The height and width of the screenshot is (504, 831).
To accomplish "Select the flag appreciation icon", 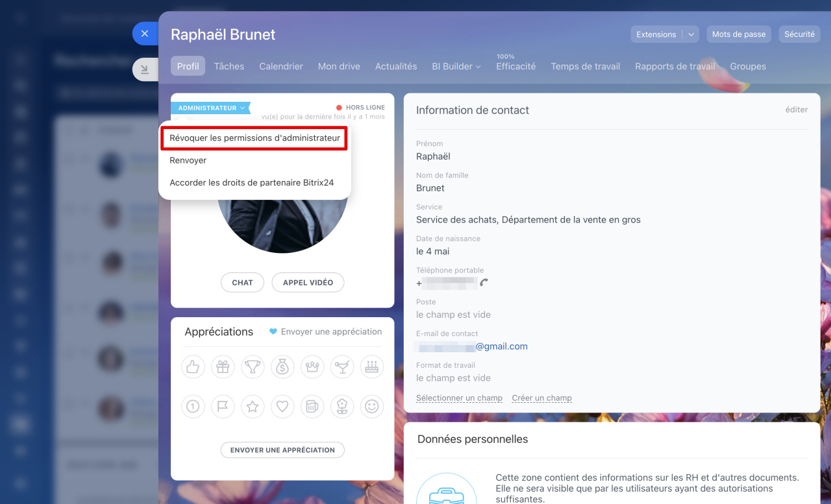I will click(223, 407).
